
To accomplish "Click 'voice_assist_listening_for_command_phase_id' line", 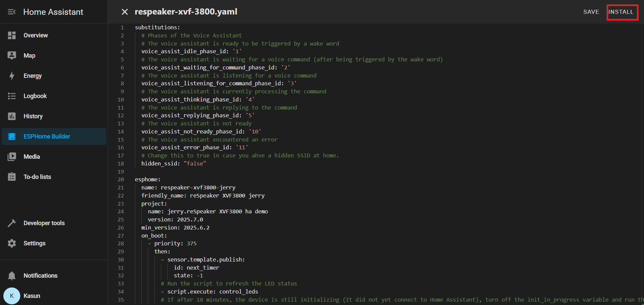I will (219, 83).
